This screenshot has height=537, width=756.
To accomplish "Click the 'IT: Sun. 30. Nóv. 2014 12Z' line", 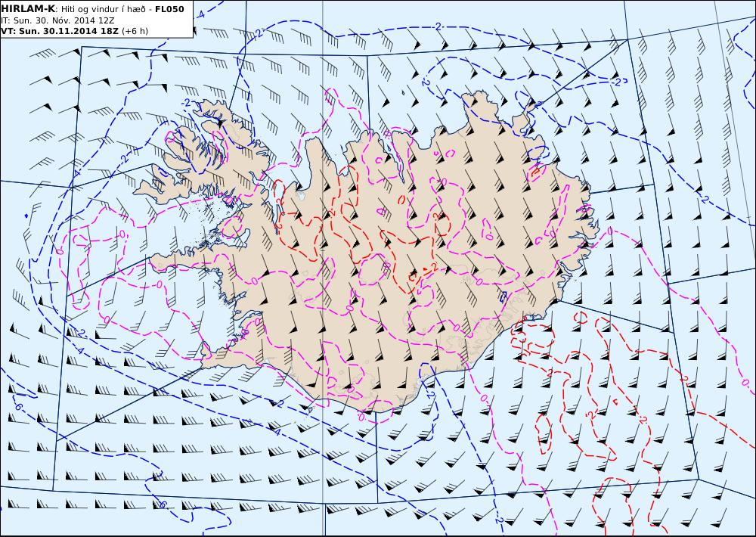I will (x=57, y=20).
